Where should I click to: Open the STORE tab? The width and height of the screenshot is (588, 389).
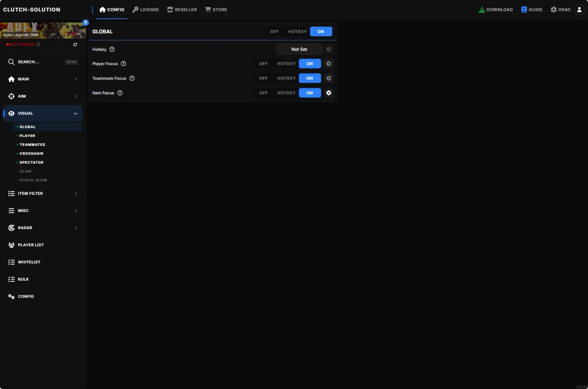[216, 9]
